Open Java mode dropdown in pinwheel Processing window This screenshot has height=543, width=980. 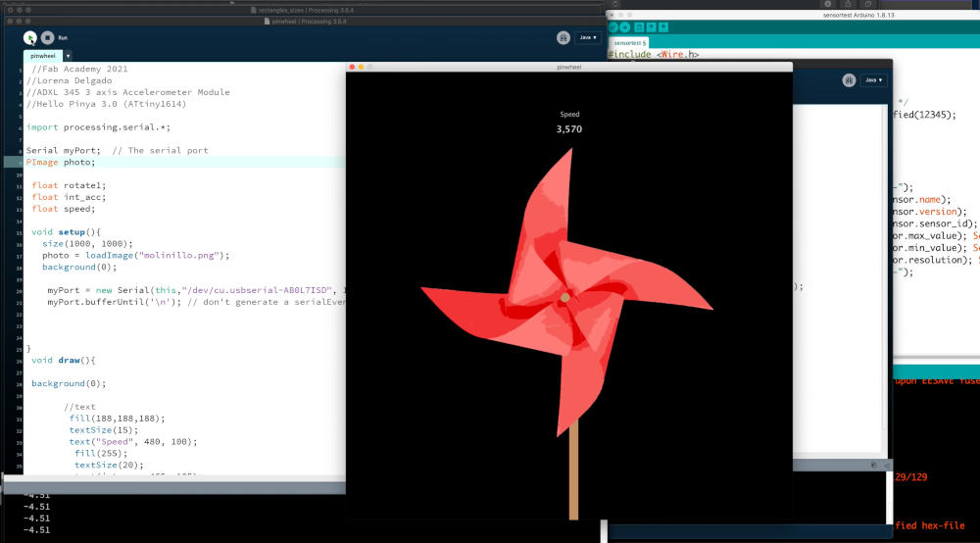click(x=587, y=37)
